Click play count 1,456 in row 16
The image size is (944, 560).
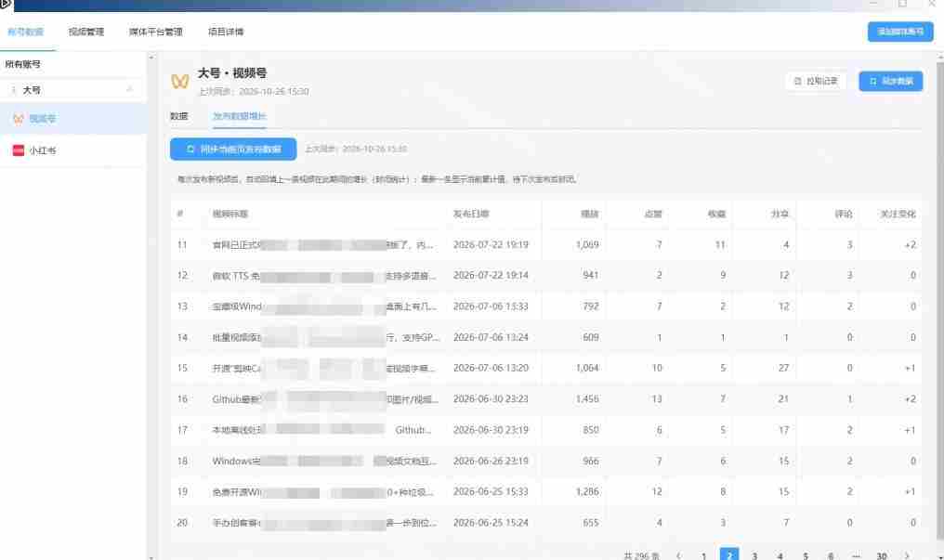click(587, 399)
